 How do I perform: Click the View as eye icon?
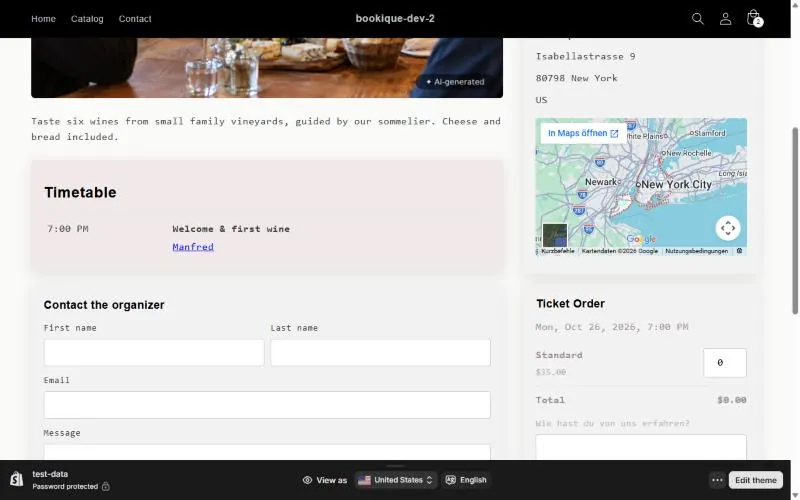[307, 480]
